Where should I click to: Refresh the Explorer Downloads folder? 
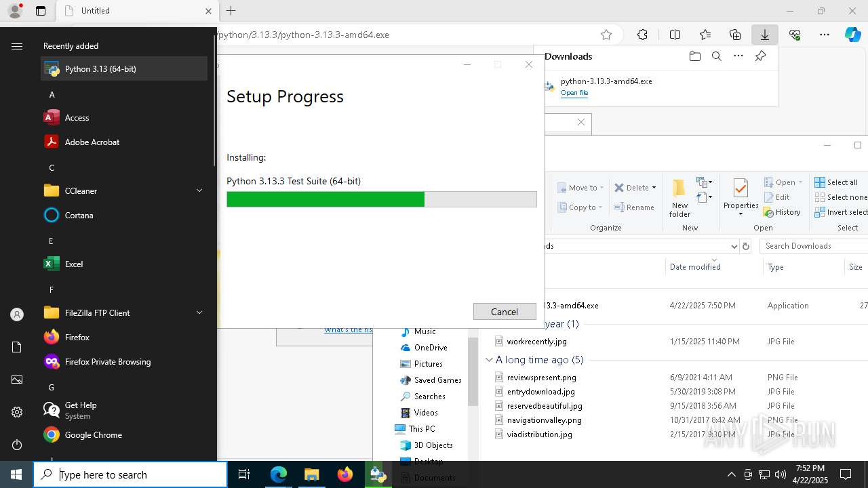tap(746, 246)
